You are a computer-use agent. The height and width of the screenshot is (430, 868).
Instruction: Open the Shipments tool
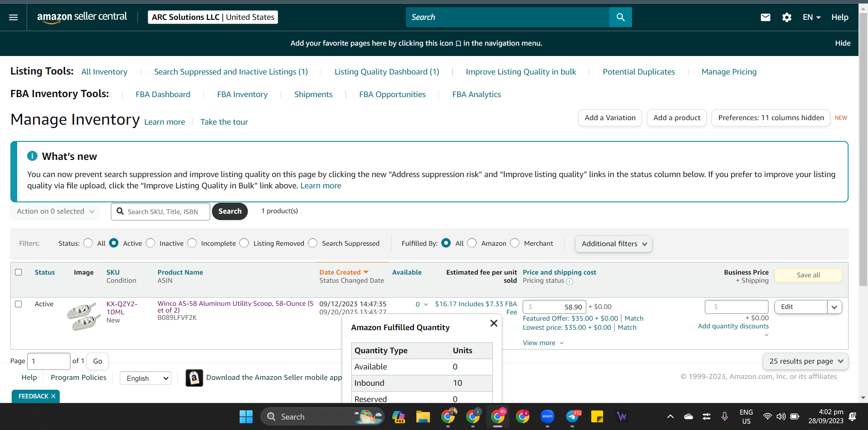pyautogui.click(x=313, y=94)
